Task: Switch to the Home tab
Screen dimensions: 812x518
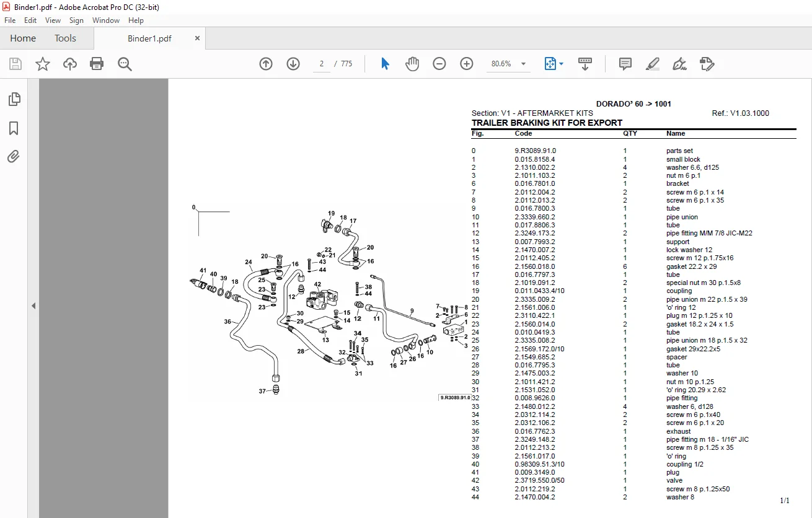Action: [23, 38]
